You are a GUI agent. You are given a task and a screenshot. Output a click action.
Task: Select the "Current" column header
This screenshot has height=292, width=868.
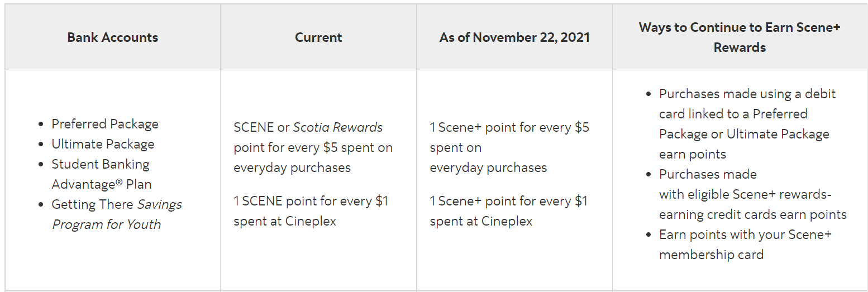318,37
